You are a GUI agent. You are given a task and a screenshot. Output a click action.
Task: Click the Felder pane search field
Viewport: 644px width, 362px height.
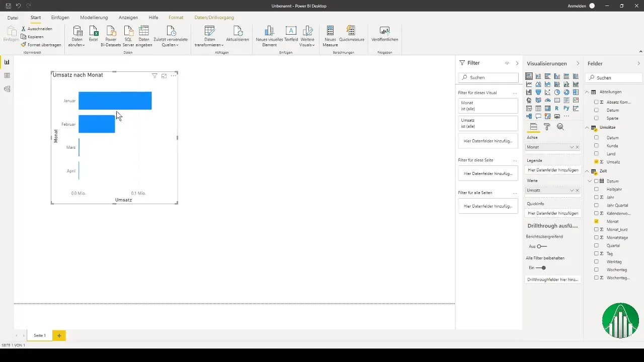click(x=614, y=78)
